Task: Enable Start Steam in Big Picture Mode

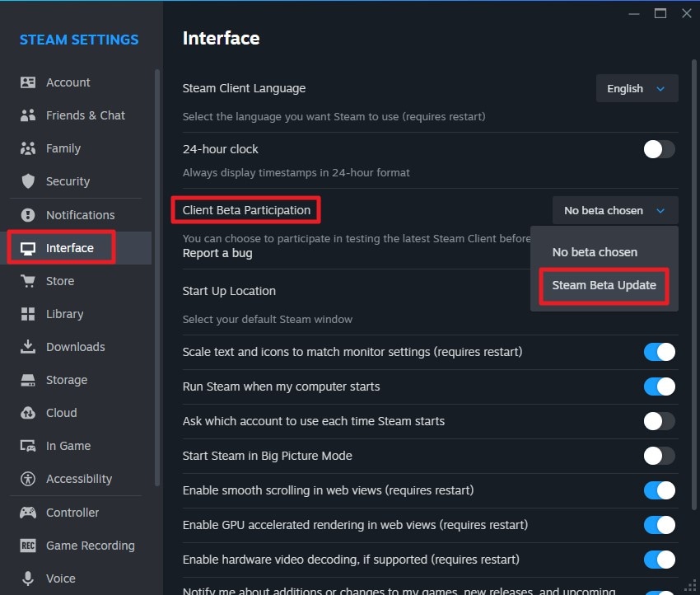Action: coord(660,456)
